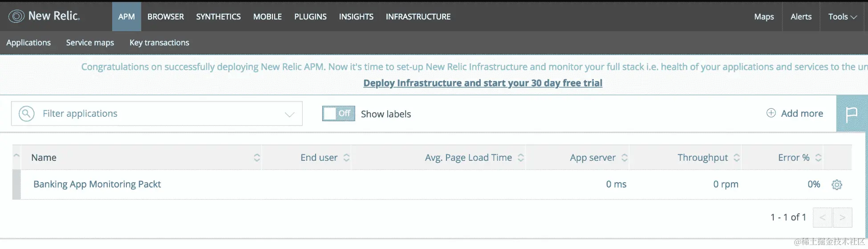Open the Service maps submenu item
The height and width of the screenshot is (249, 868).
click(90, 43)
